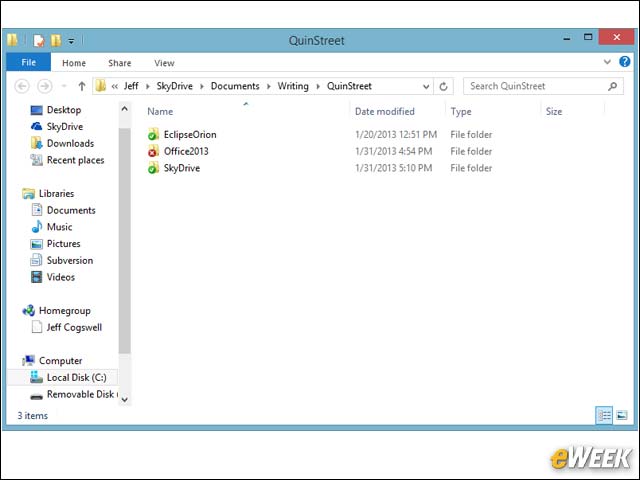Screen dimensions: 640x480
Task: Click the date 1/31/2013 5:10 PM
Action: point(393,168)
